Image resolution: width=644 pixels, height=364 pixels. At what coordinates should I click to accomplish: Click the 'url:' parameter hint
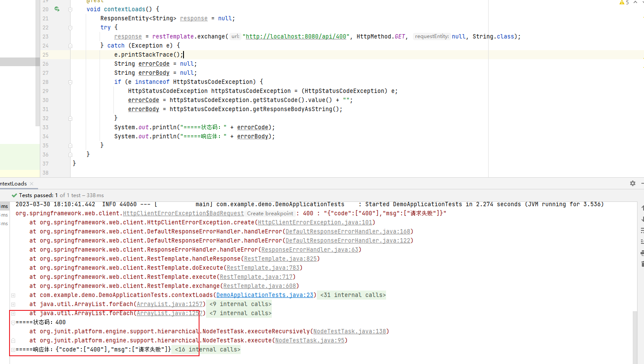(235, 37)
